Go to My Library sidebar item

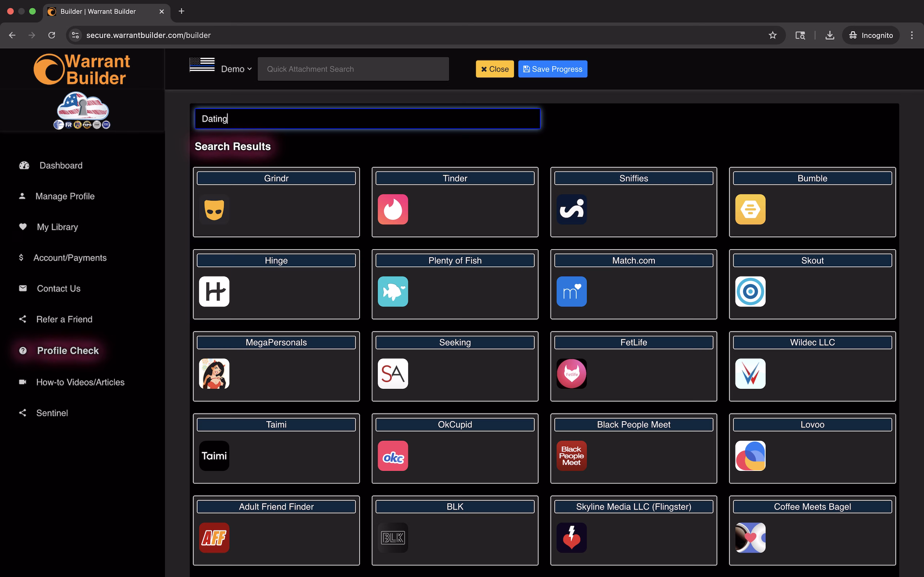(x=57, y=227)
